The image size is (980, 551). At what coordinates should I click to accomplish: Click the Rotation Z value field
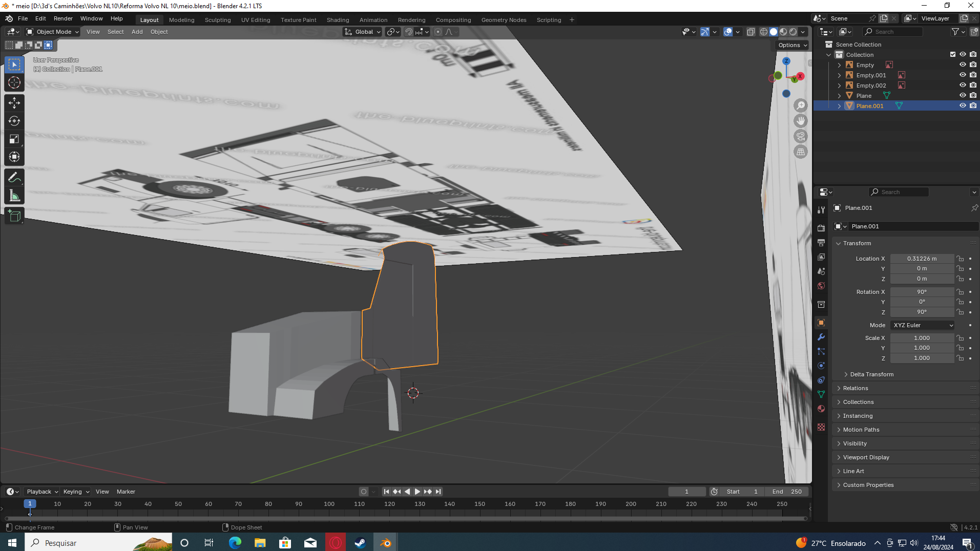click(922, 312)
